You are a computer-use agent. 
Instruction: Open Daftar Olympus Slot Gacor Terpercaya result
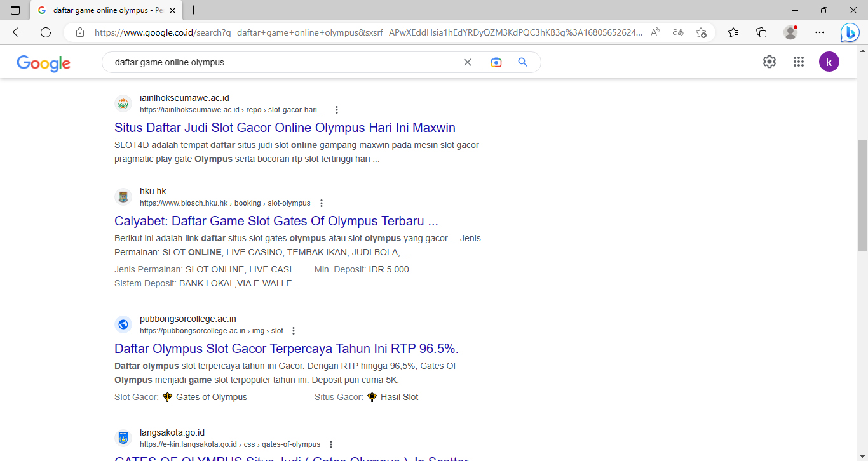tap(287, 349)
